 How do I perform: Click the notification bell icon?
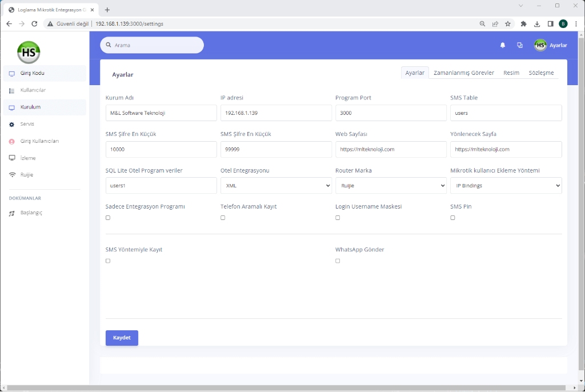pos(503,45)
